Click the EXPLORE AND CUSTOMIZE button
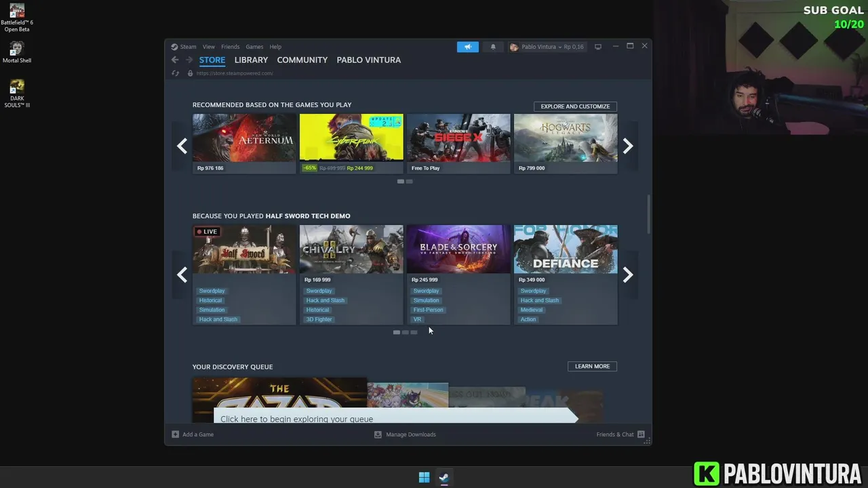 click(x=575, y=106)
